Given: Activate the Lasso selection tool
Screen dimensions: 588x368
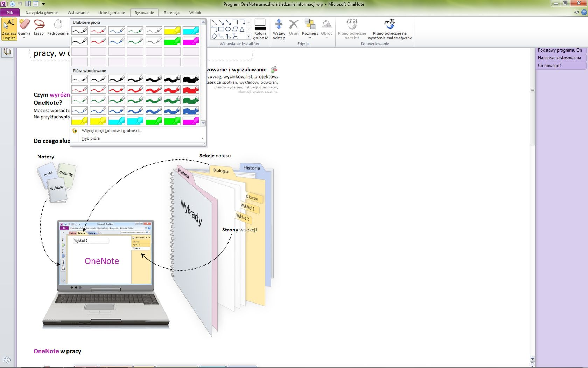Looking at the screenshot, I should pos(39,27).
